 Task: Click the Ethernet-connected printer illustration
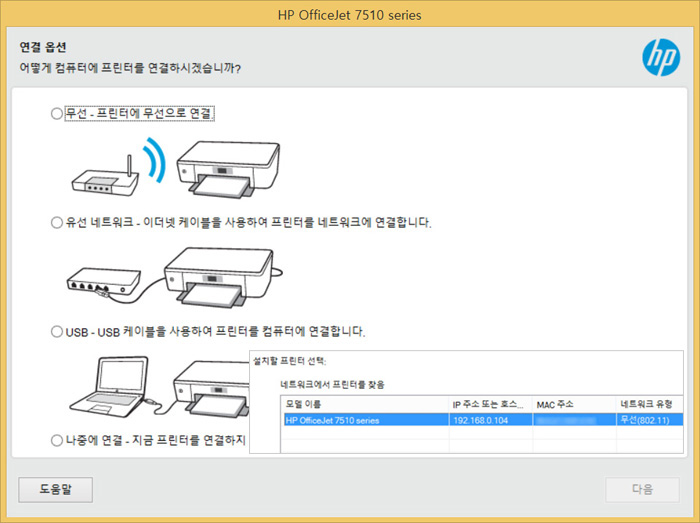pos(175,277)
